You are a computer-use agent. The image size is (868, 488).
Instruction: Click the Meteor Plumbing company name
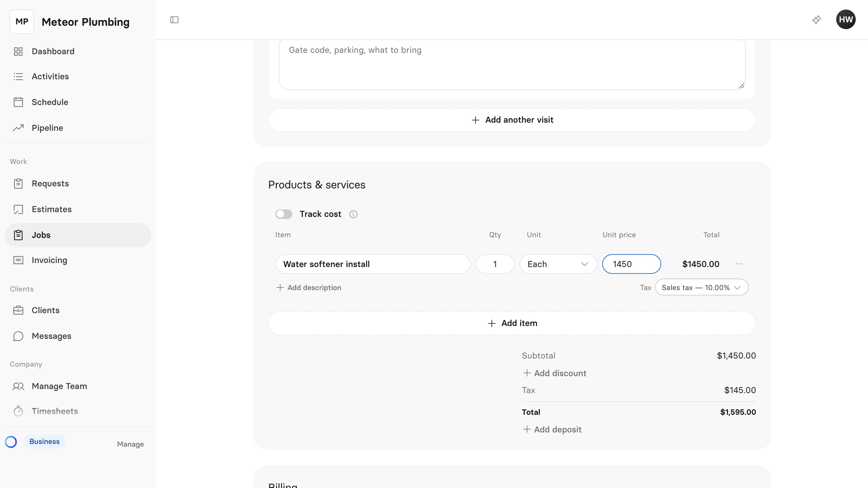point(85,22)
